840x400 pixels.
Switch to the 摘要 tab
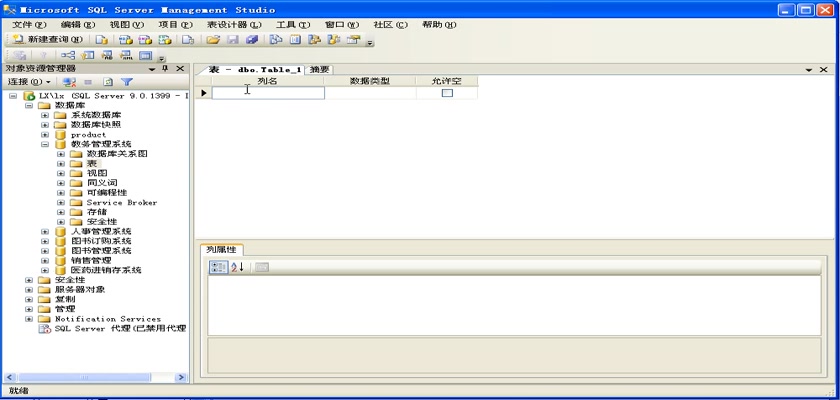[x=319, y=70]
